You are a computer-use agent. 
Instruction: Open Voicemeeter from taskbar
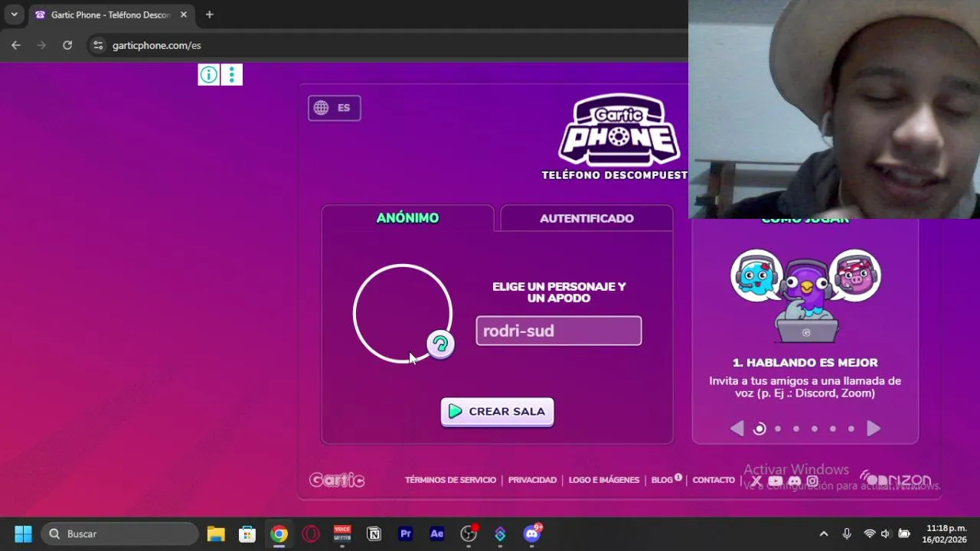pyautogui.click(x=342, y=533)
